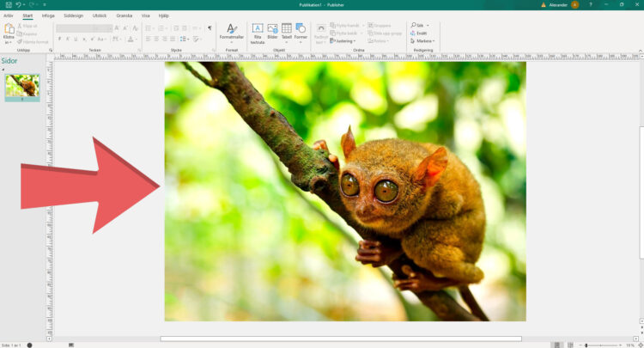Click the Alexander account name
The width and height of the screenshot is (644, 348).
(556, 4)
